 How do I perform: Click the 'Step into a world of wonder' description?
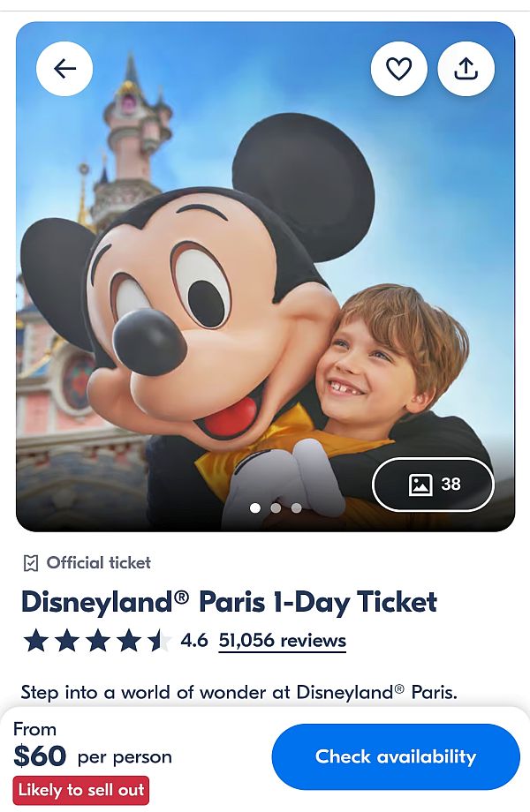(x=238, y=692)
